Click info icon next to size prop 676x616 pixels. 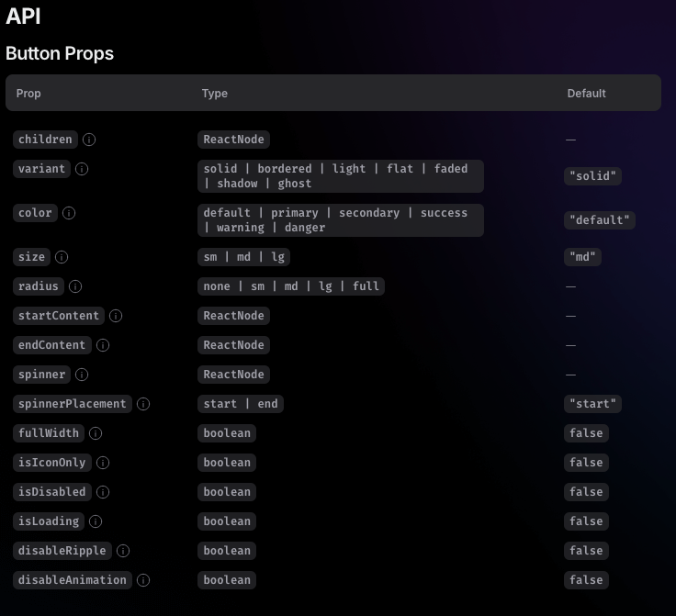[62, 257]
